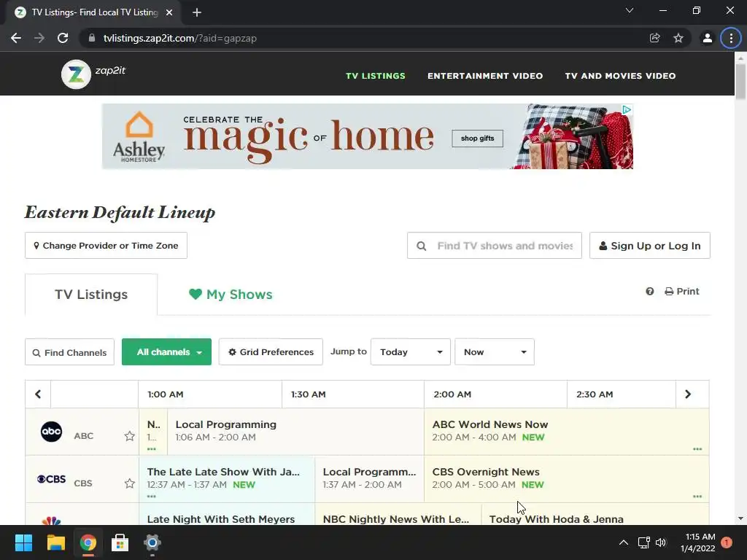Screen dimensions: 747x560
Task: Favorite the ABC channel star
Action: point(129,436)
